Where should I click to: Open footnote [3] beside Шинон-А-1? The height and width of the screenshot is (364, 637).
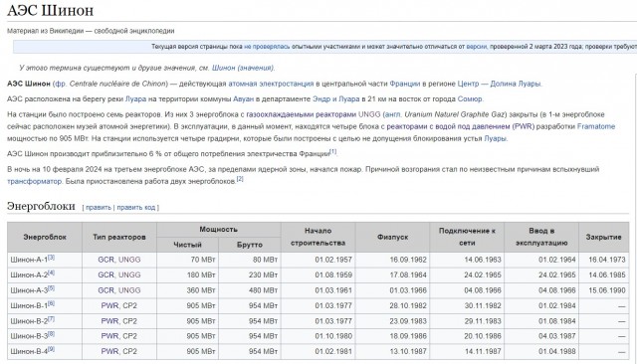pos(51,258)
